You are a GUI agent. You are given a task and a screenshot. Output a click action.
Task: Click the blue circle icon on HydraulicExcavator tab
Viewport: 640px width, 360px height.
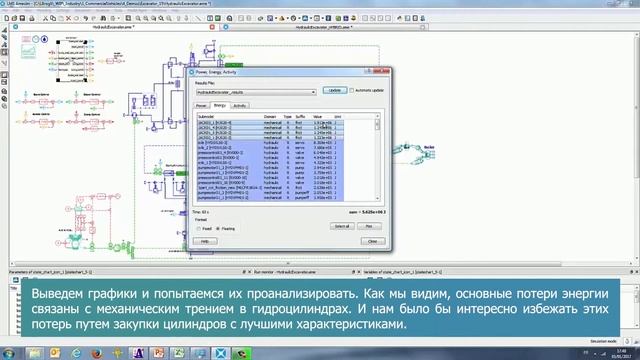(x=16, y=27)
